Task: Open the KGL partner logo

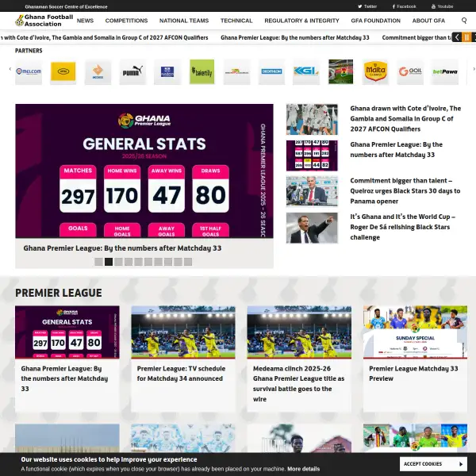Action: [306, 71]
